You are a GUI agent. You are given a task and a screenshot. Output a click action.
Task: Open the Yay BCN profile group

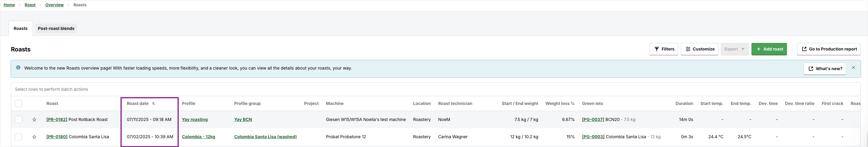243,119
